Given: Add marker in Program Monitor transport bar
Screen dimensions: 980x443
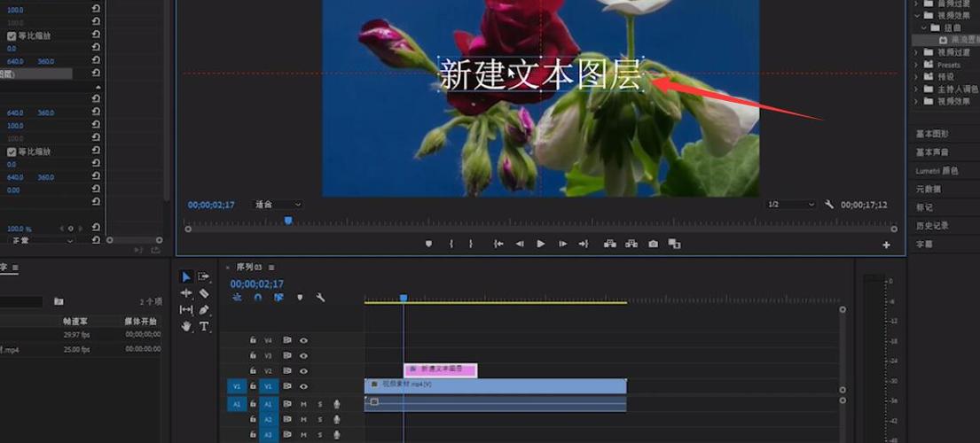Looking at the screenshot, I should pos(428,244).
